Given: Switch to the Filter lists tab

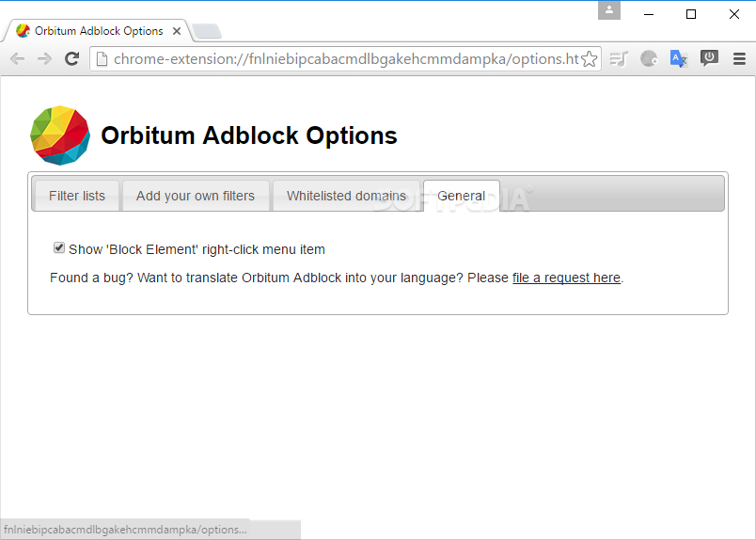Looking at the screenshot, I should tap(77, 196).
